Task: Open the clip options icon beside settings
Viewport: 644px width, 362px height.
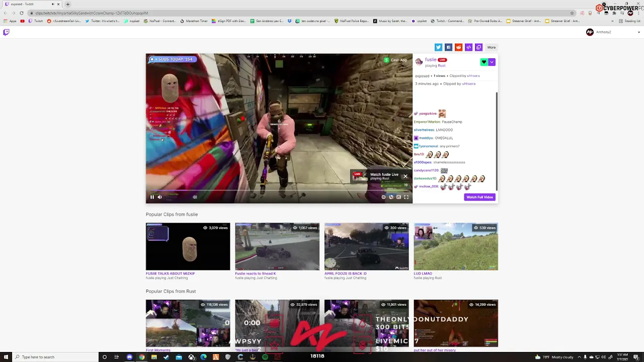Action: coord(391,197)
